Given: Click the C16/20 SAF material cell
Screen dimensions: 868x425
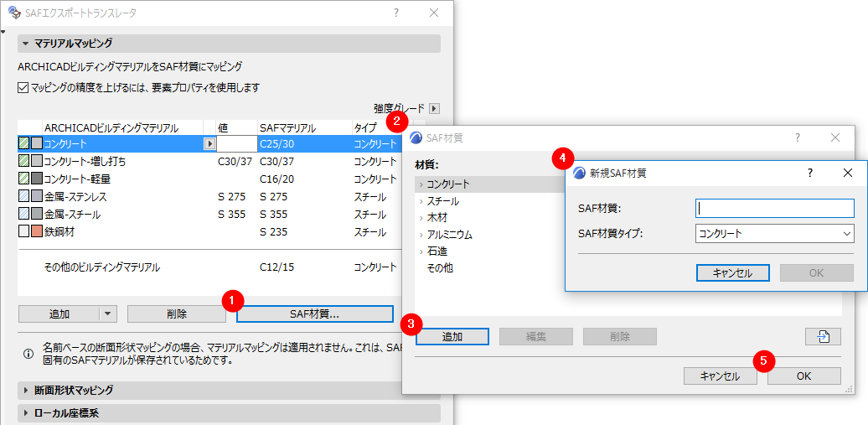Looking at the screenshot, I should tap(276, 179).
